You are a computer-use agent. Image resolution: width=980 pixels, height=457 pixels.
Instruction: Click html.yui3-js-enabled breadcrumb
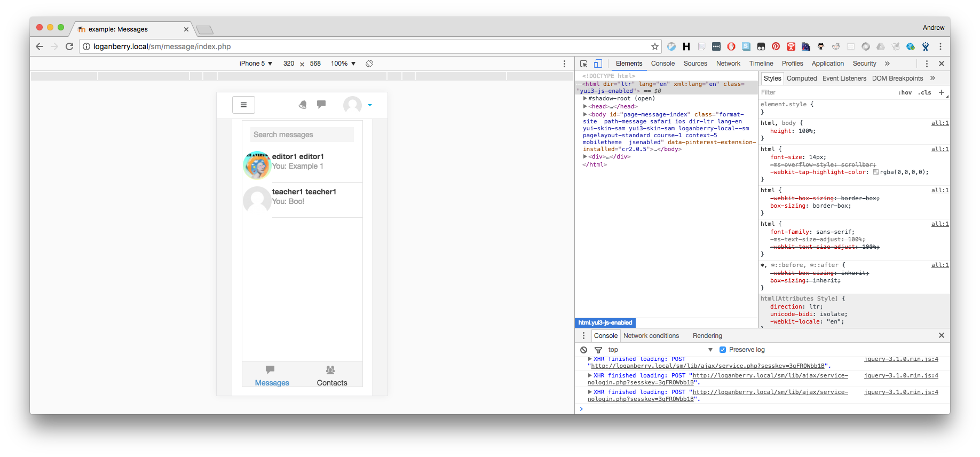click(x=605, y=322)
